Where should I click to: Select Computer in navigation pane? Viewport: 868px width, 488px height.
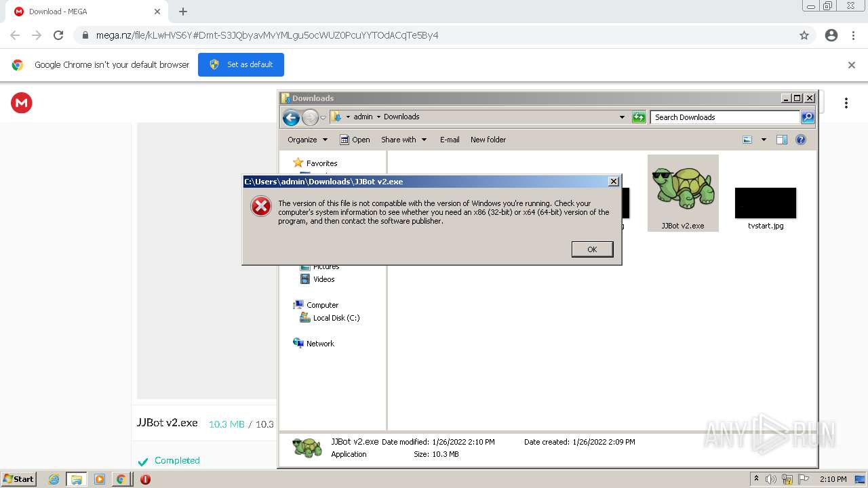coord(322,305)
